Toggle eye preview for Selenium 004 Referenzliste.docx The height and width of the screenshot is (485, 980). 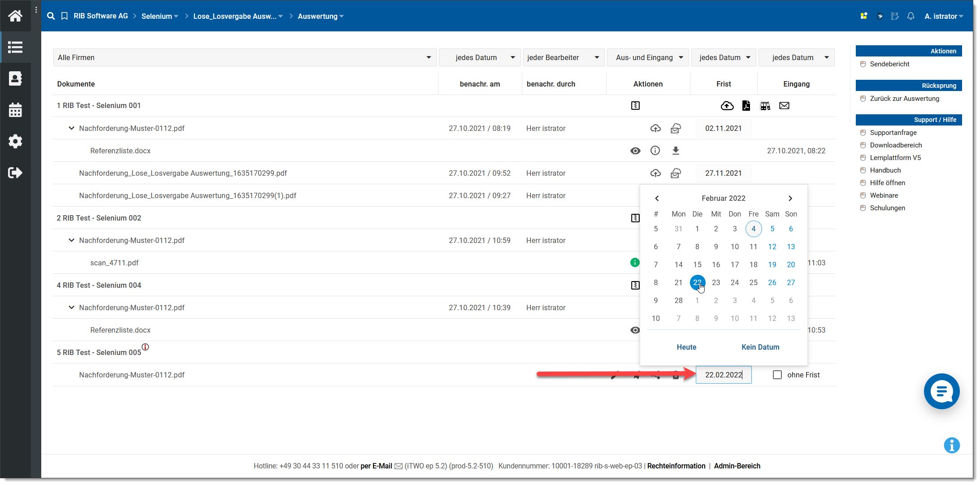(635, 330)
